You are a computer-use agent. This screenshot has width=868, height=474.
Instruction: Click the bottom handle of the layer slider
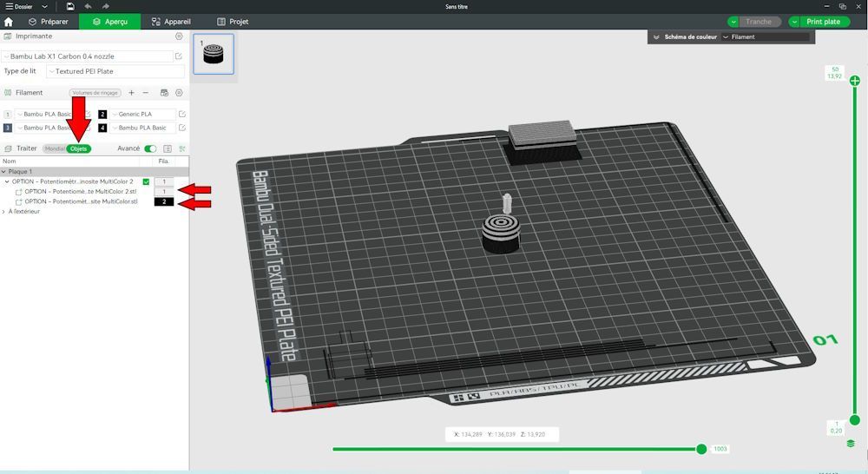855,420
